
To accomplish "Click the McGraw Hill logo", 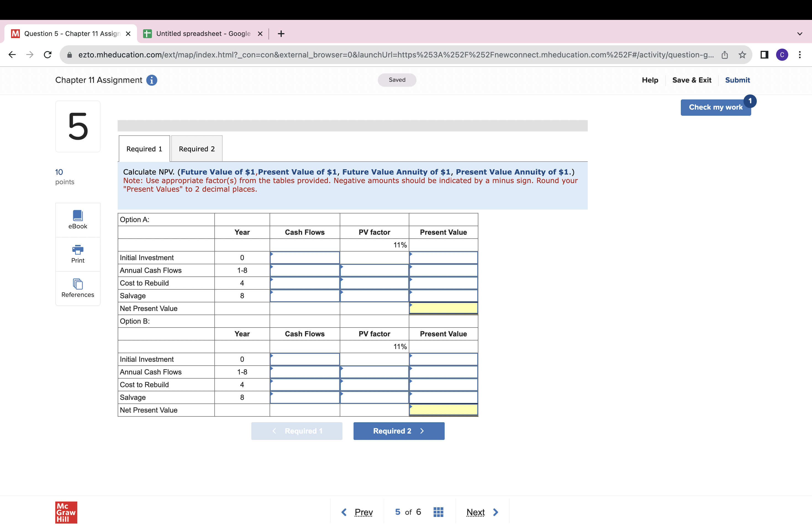I will pos(66,512).
